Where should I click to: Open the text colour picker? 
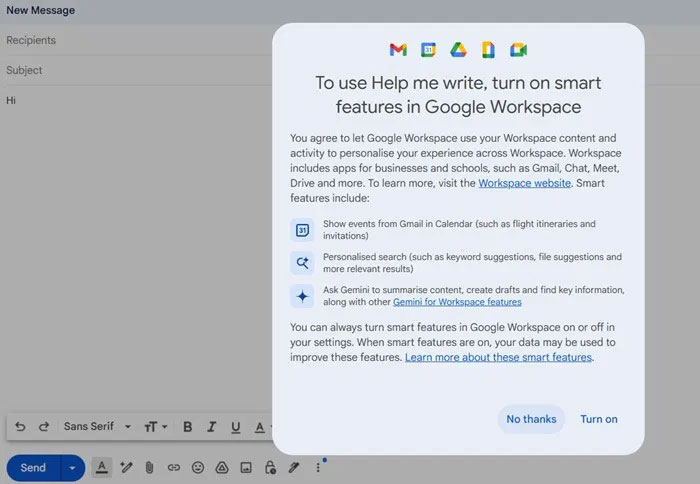tap(261, 427)
